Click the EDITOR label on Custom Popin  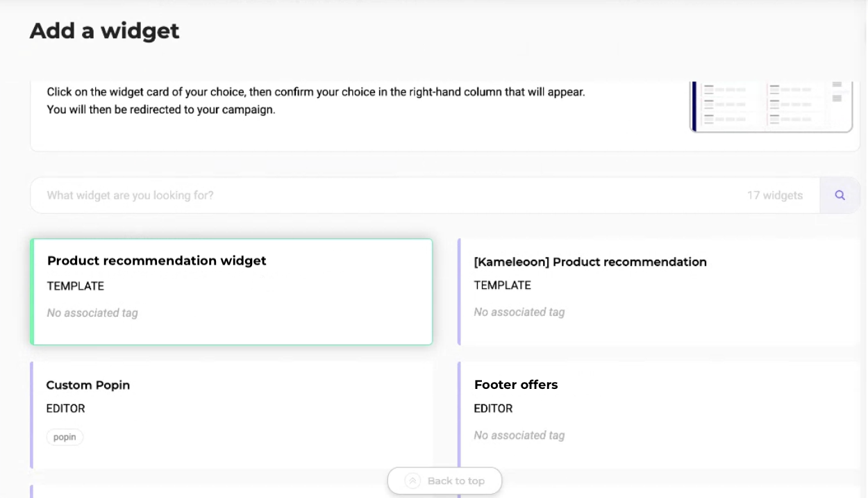click(x=65, y=408)
